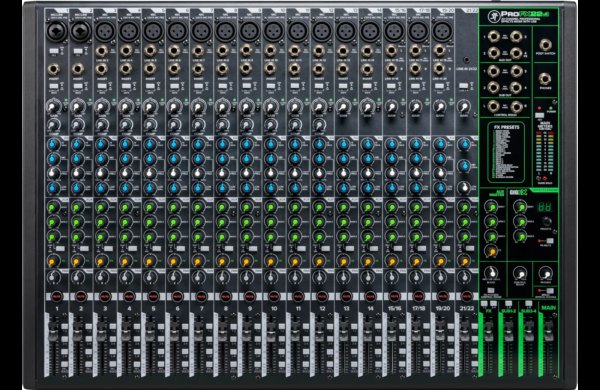Engage the low cut switch on channel 3

click(x=102, y=86)
